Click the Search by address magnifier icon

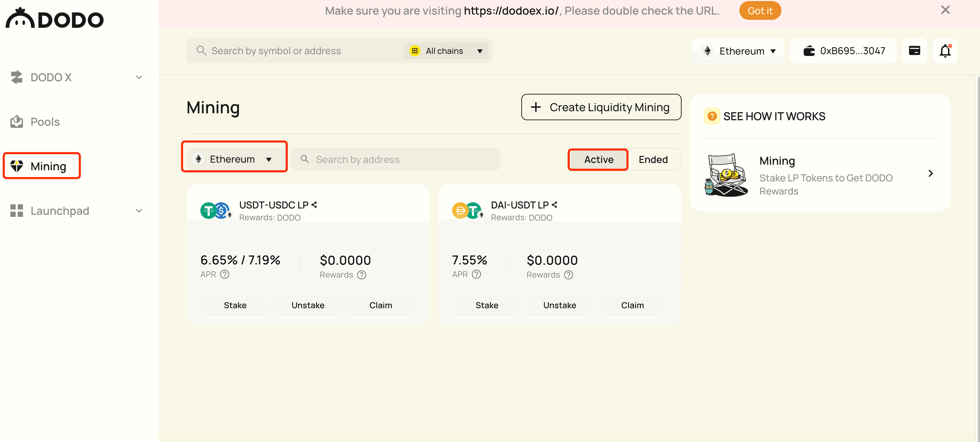point(305,159)
